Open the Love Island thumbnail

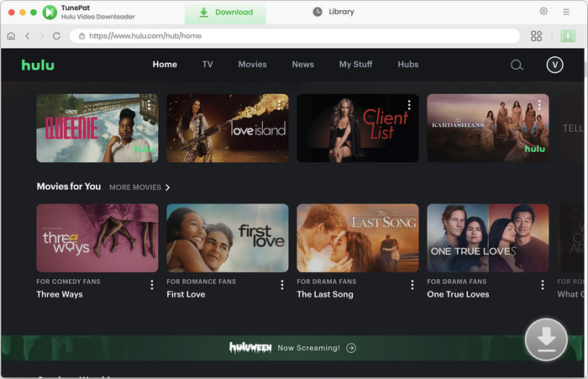point(228,129)
